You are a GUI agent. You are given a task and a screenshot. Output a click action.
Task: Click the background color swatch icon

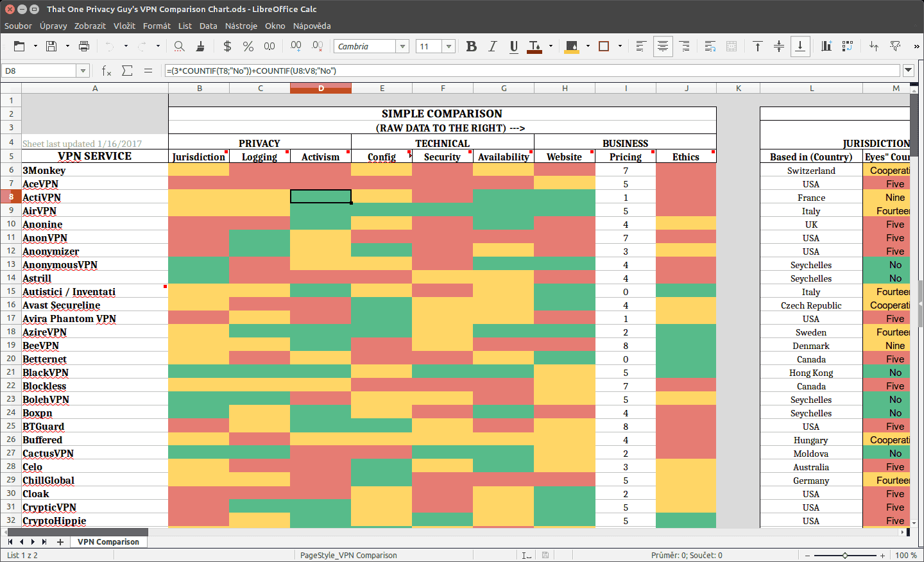click(572, 46)
